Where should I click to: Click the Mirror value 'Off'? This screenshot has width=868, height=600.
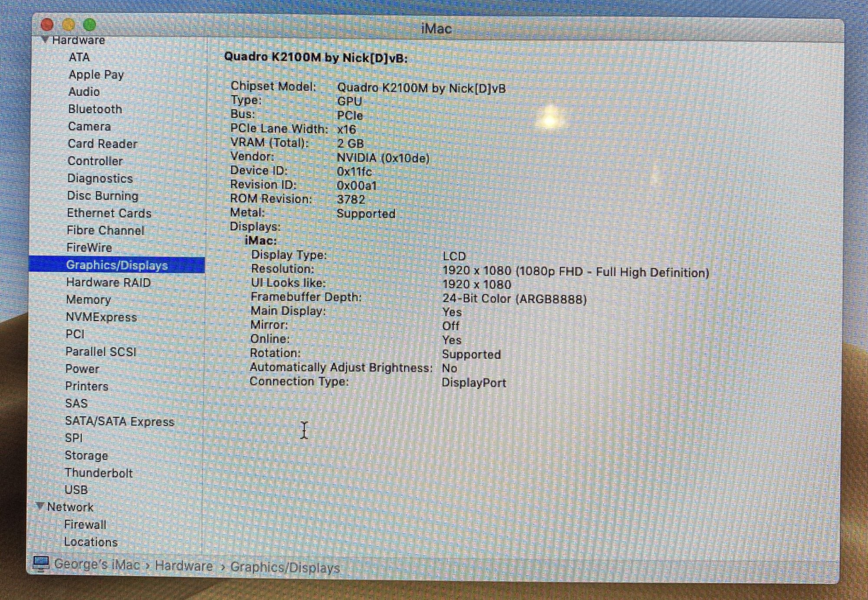pyautogui.click(x=450, y=326)
